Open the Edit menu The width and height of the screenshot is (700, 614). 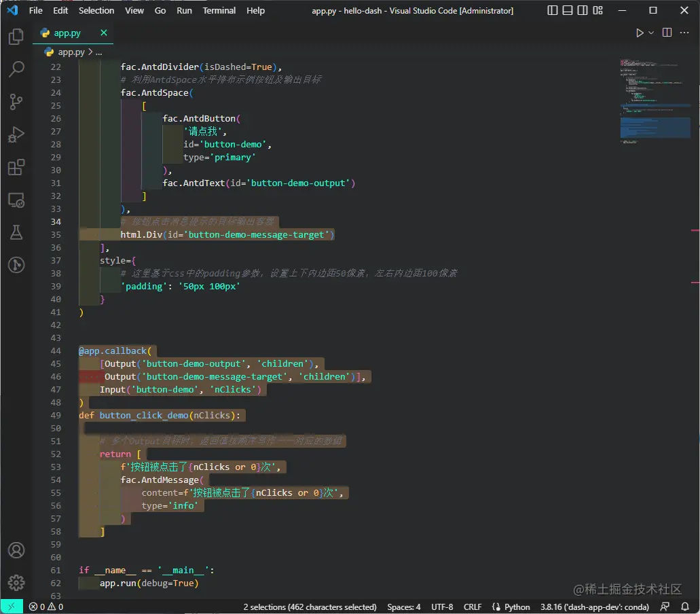click(60, 10)
